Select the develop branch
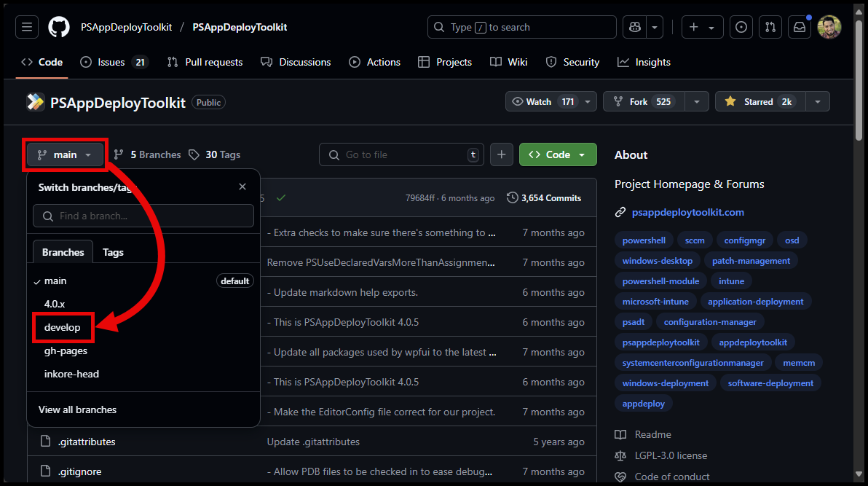Viewport: 868px width, 486px height. [x=63, y=327]
